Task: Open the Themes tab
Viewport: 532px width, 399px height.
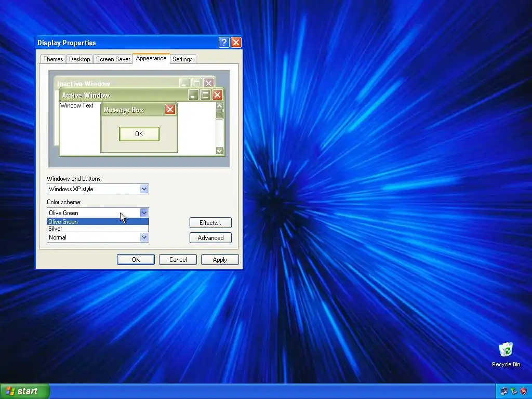Action: (x=53, y=59)
